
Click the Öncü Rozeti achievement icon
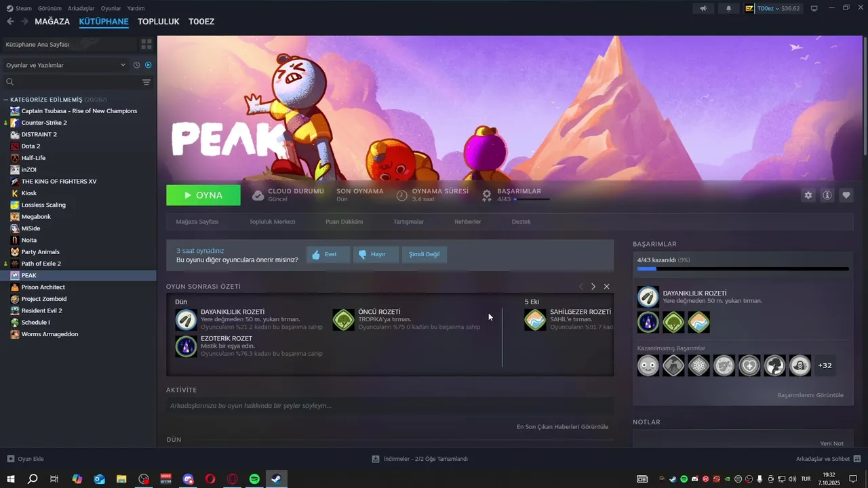pyautogui.click(x=343, y=319)
